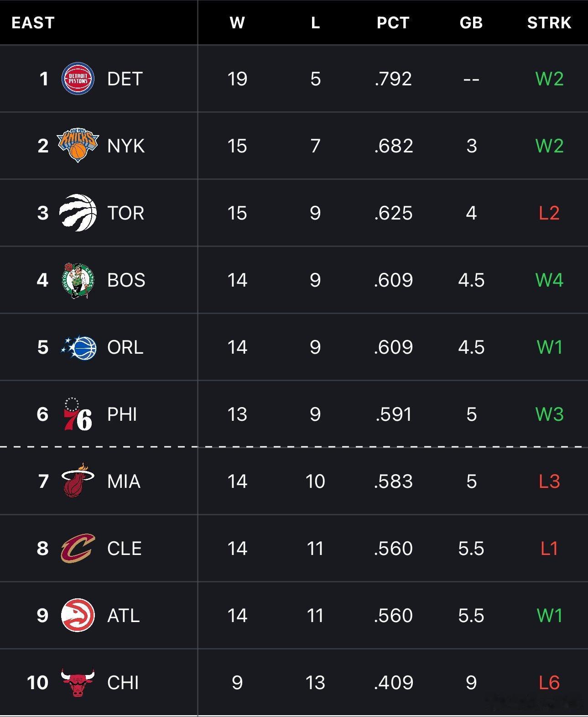588x717 pixels.
Task: Open the MIA team name link
Action: [x=124, y=481]
